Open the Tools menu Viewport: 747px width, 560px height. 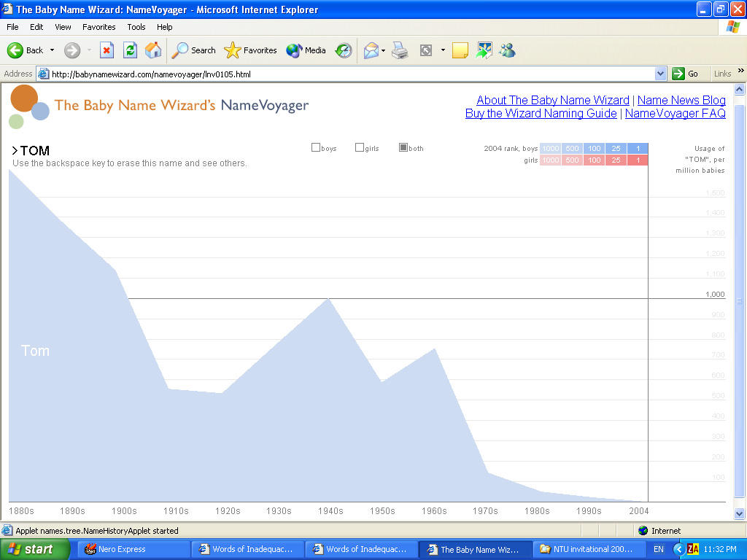pyautogui.click(x=136, y=27)
